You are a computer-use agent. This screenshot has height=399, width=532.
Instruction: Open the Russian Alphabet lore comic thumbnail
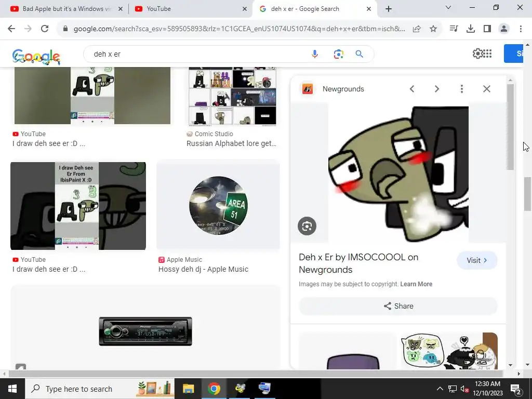[x=232, y=96]
